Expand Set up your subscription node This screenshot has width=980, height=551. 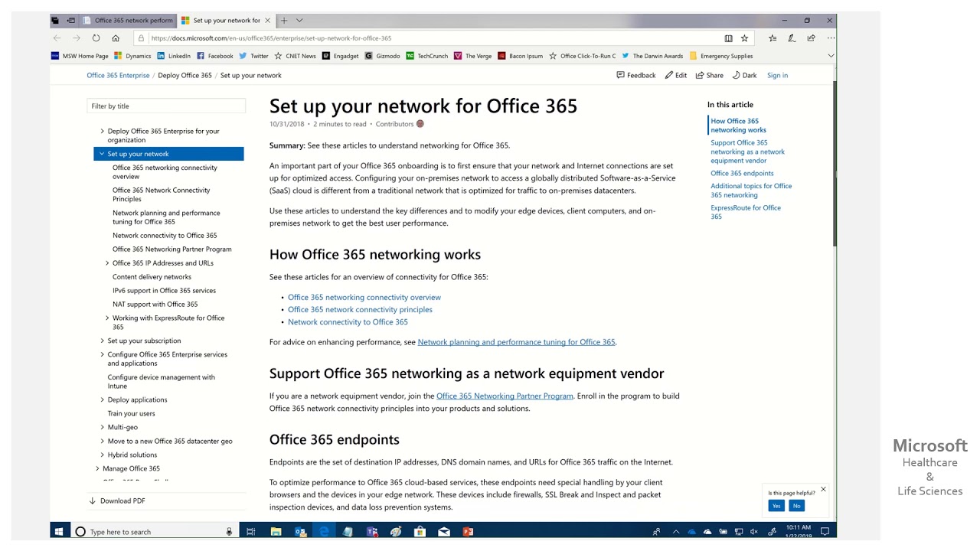coord(103,341)
